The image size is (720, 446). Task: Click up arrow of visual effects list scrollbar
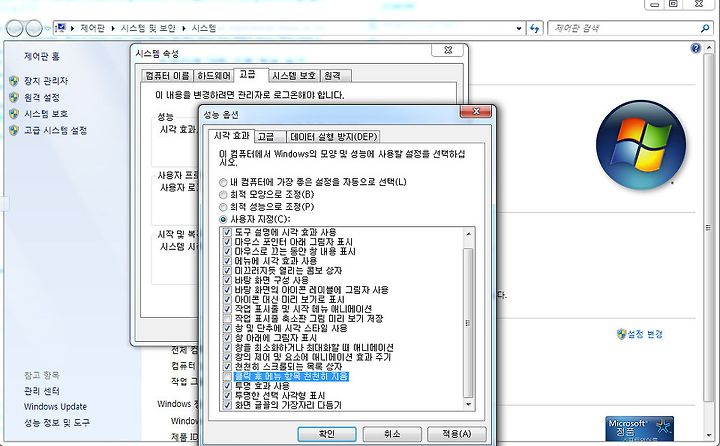[x=468, y=234]
